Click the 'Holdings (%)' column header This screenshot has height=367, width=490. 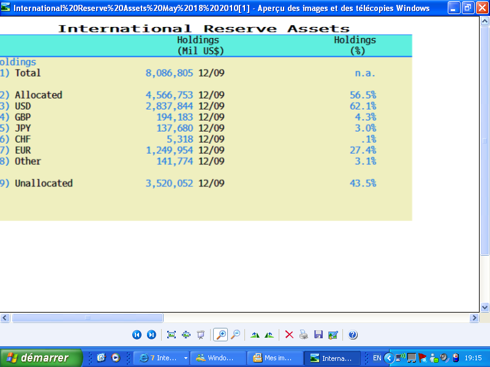point(355,45)
